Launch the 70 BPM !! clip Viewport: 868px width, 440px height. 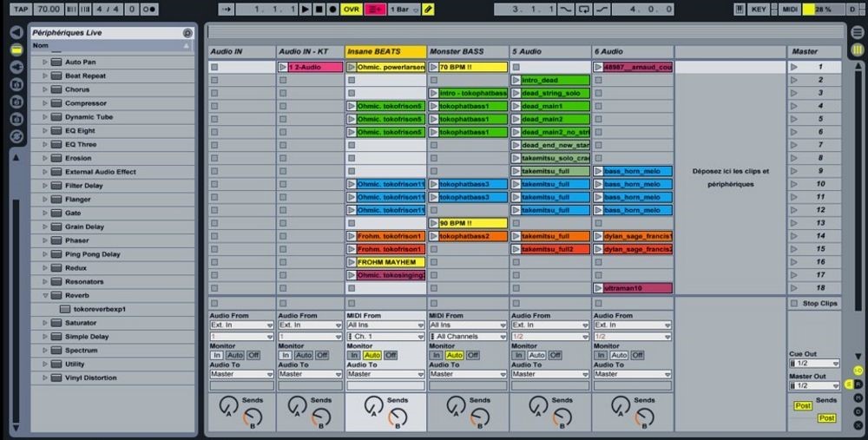pos(433,67)
